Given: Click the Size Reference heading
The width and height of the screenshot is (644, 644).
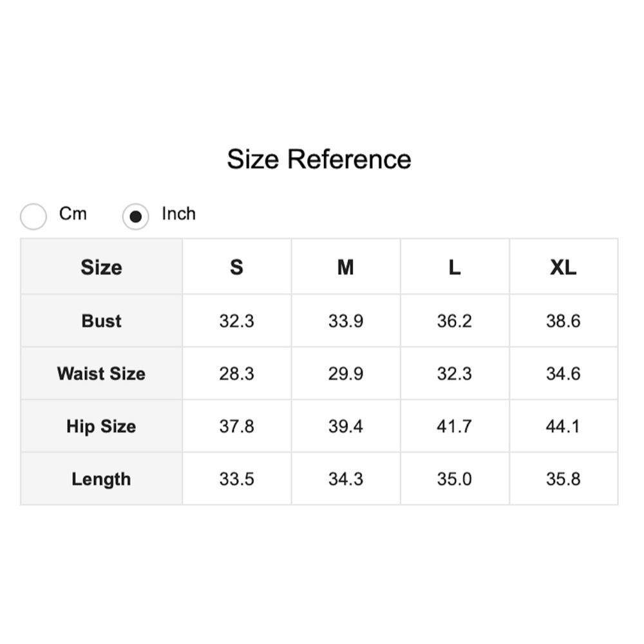Looking at the screenshot, I should click(319, 159).
